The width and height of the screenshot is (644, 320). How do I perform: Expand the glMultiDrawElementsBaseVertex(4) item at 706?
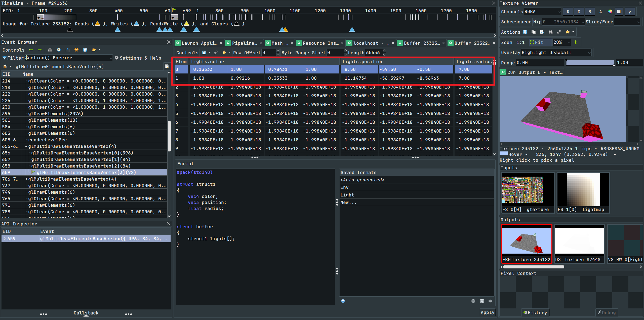26,179
